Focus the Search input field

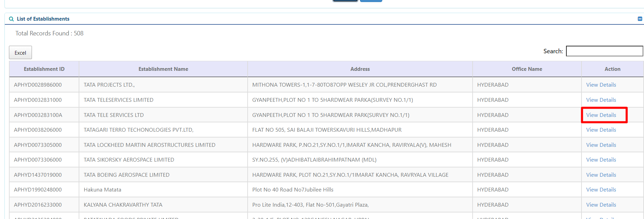(x=604, y=51)
